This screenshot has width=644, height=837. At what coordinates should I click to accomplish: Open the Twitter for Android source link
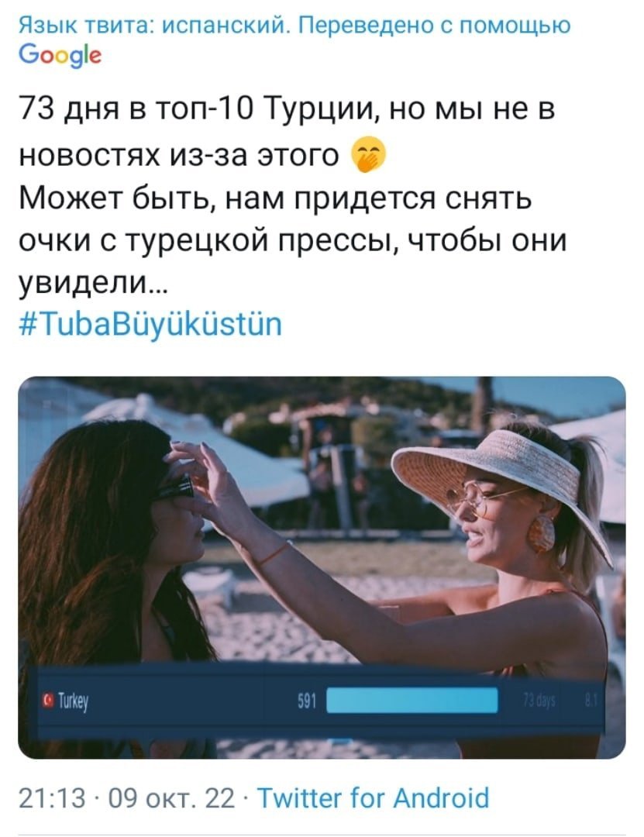tap(374, 798)
